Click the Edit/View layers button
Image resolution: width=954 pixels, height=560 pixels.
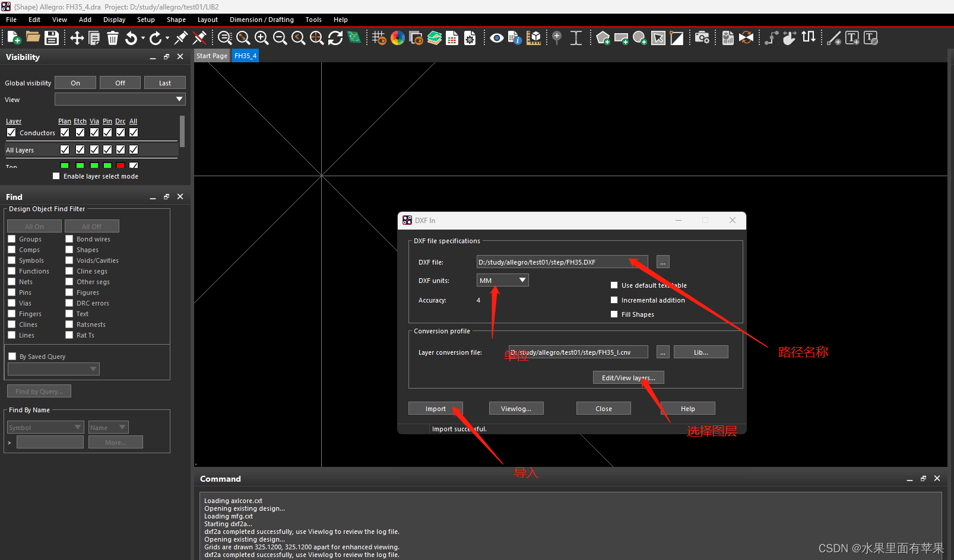(628, 378)
